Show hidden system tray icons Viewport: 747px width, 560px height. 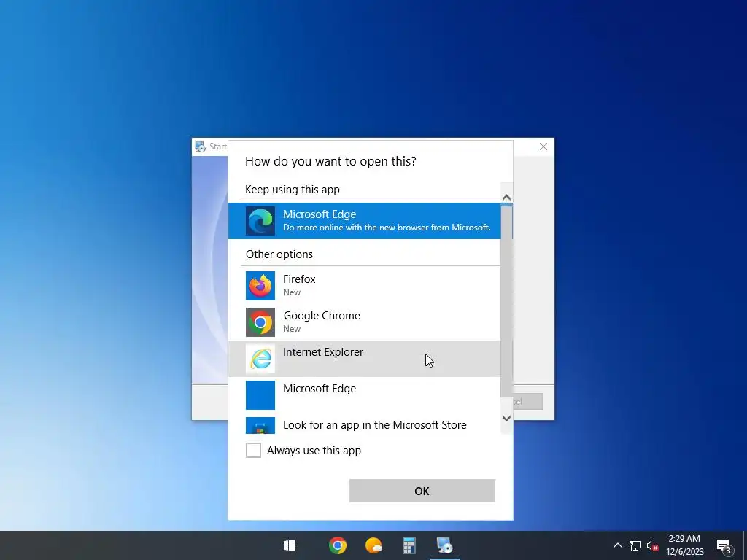click(x=617, y=545)
